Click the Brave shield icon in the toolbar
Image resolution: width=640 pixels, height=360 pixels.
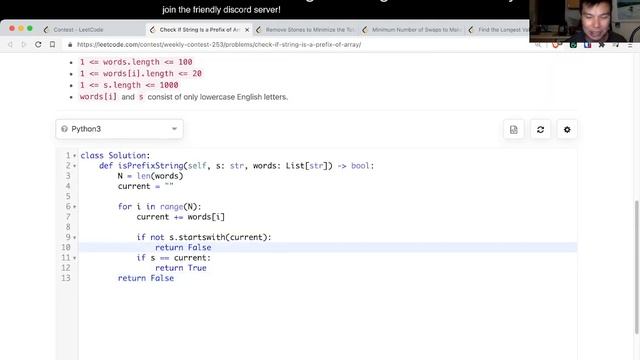point(555,45)
